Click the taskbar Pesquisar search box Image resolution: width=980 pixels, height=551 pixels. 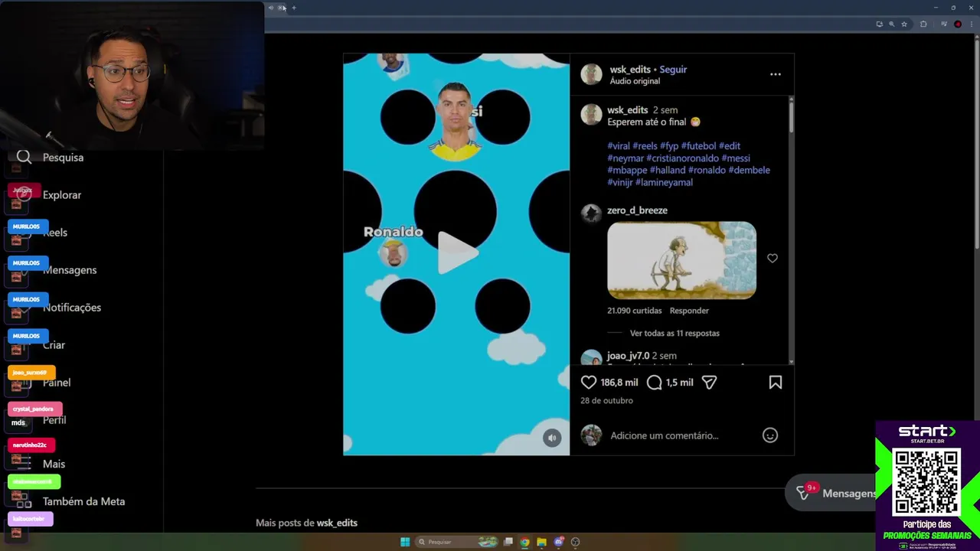(x=457, y=542)
